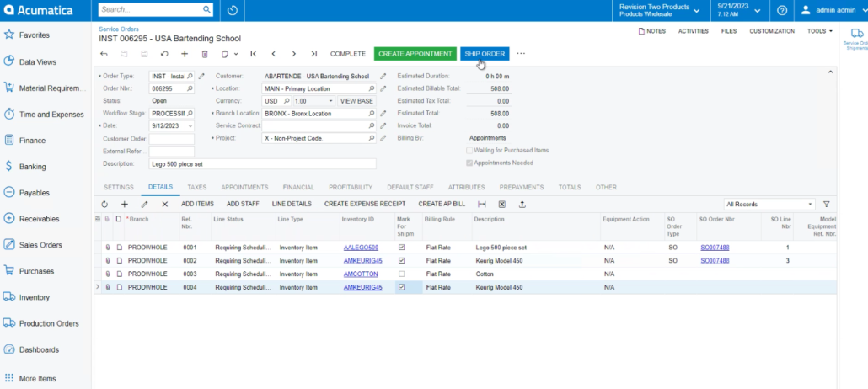The width and height of the screenshot is (868, 389).
Task: Open the grid filter funnel icon
Action: (x=826, y=204)
